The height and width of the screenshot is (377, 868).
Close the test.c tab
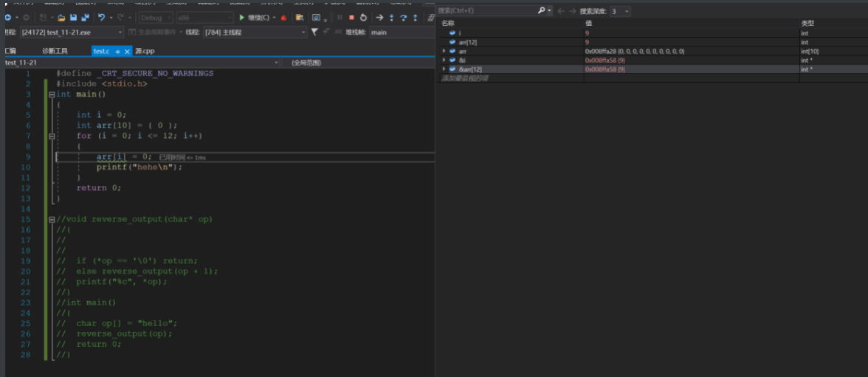click(127, 52)
